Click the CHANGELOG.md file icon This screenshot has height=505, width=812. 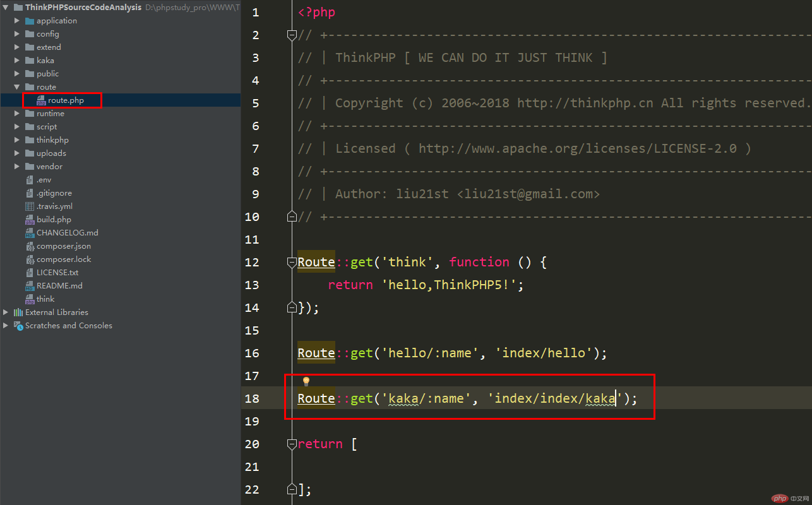click(30, 233)
